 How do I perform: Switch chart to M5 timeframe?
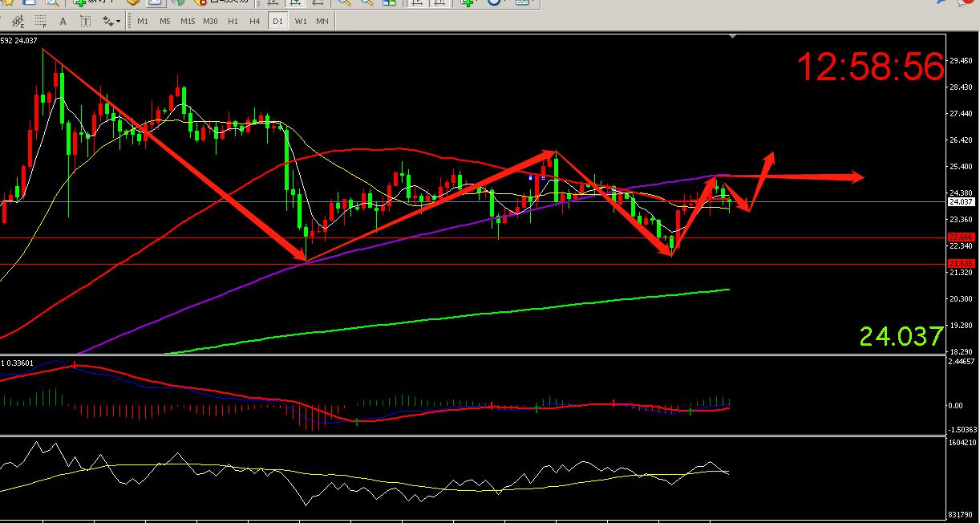[164, 21]
